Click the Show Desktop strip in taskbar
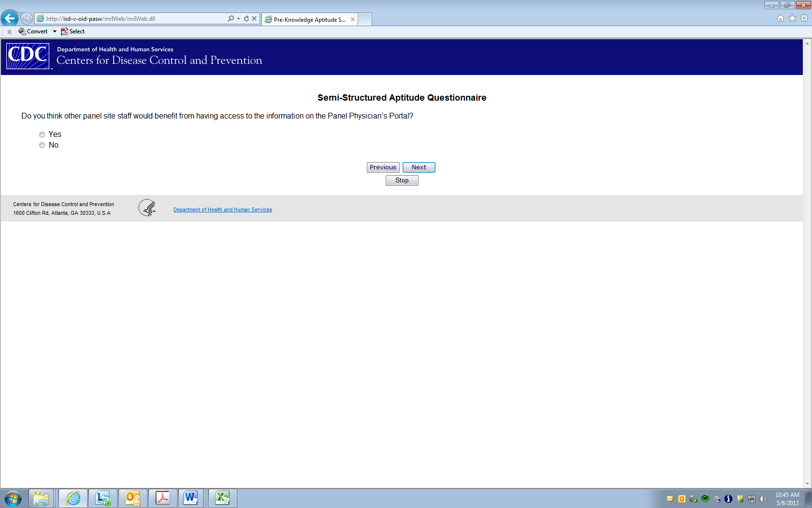 pos(808,498)
